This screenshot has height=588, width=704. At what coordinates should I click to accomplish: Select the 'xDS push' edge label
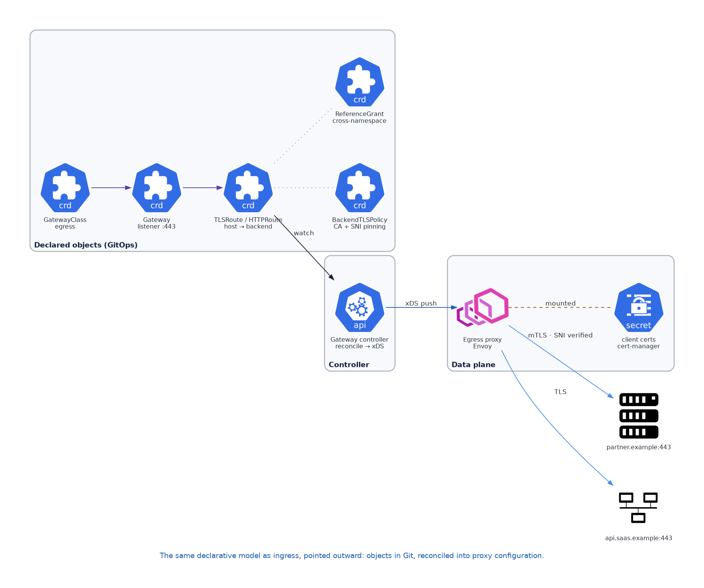tap(421, 303)
